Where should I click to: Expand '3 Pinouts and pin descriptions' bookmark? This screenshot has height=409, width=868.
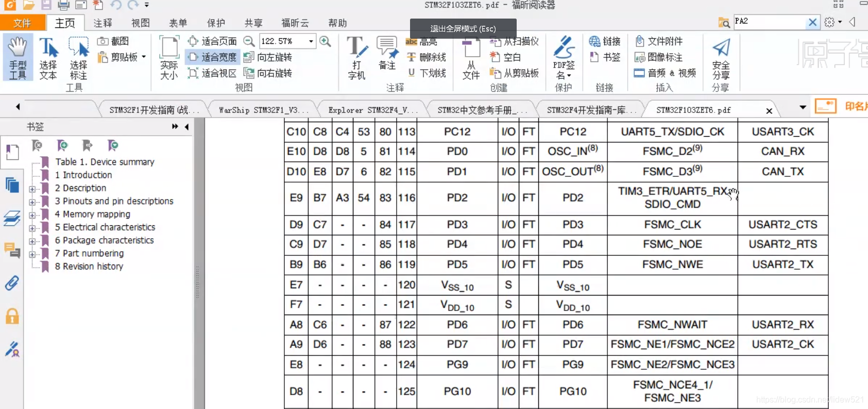32,202
